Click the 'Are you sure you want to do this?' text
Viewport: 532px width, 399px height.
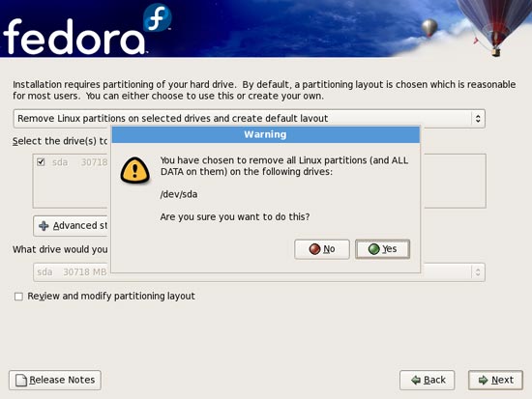[235, 217]
